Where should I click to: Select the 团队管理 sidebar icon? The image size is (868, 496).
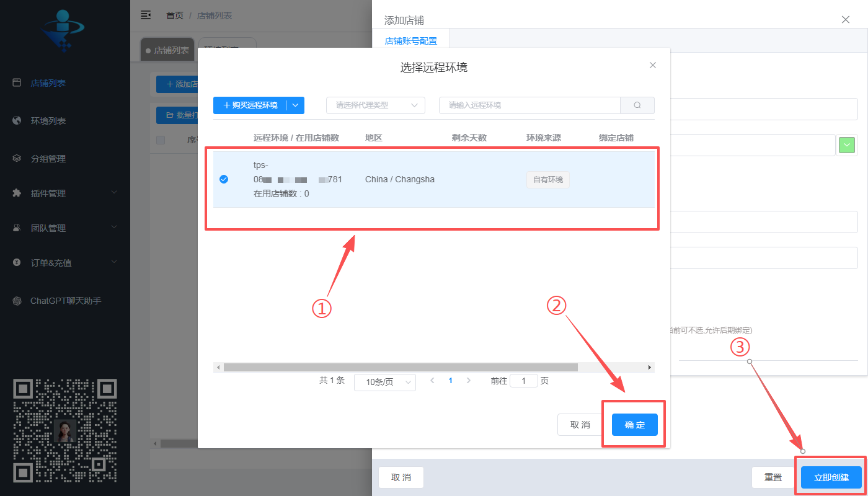[x=17, y=228]
